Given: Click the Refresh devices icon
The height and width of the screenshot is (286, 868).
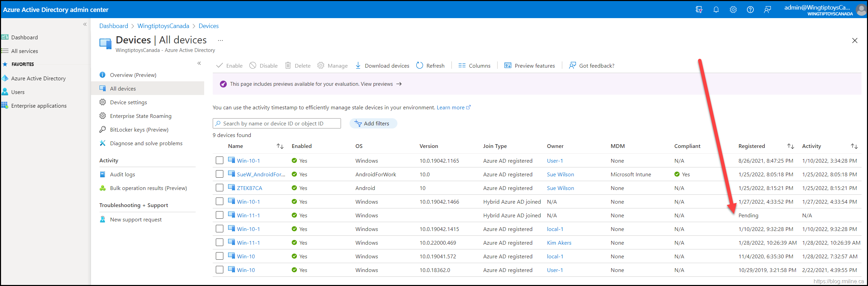Looking at the screenshot, I should (x=419, y=66).
